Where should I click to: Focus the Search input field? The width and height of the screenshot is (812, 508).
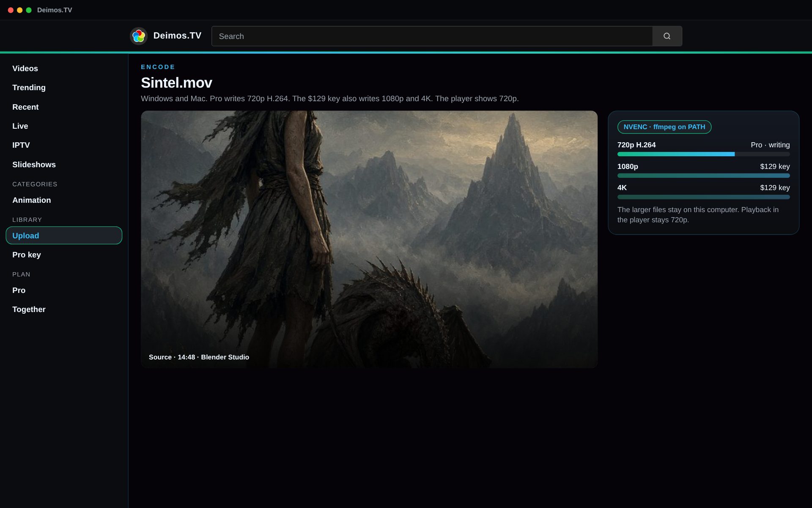click(x=432, y=36)
